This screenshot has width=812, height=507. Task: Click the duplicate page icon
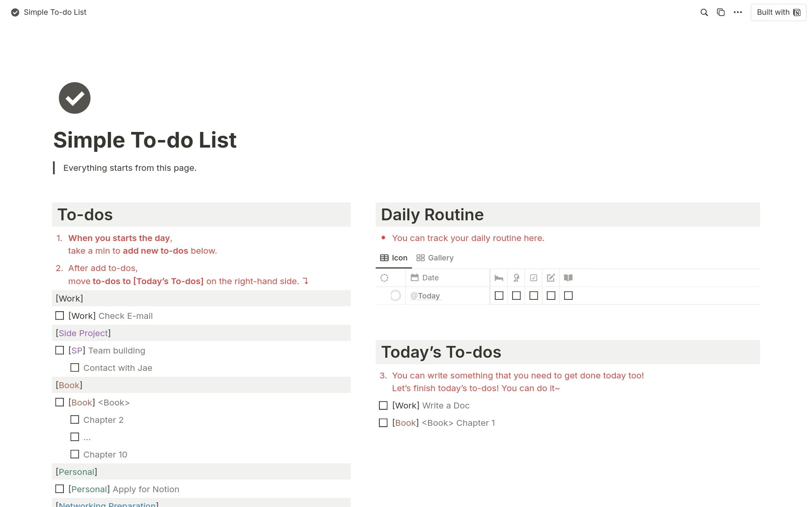pyautogui.click(x=720, y=12)
